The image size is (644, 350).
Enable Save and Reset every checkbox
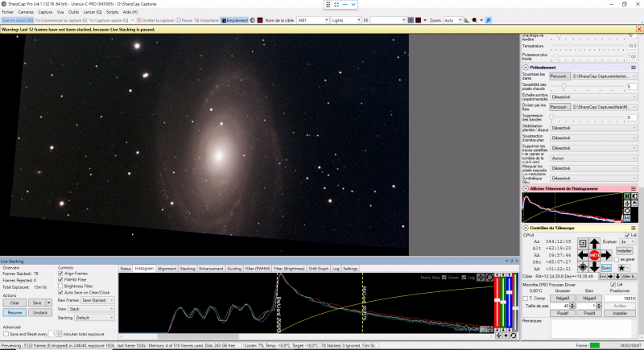pos(6,334)
